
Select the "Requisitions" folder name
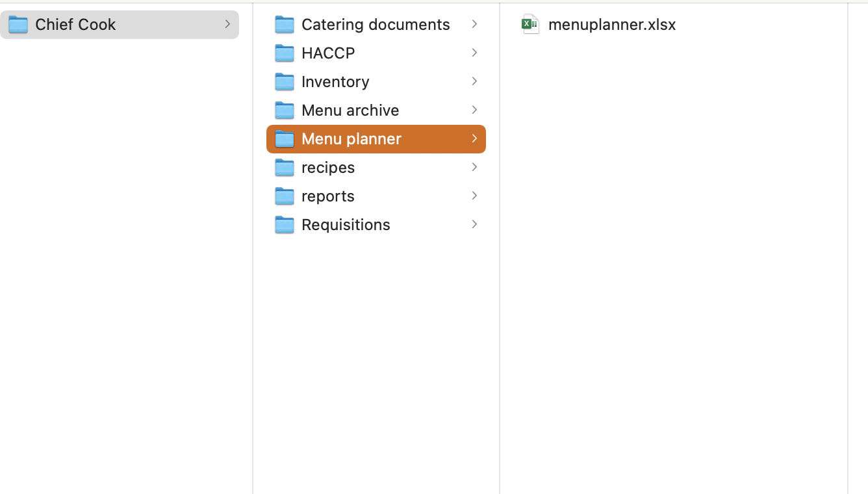pos(346,225)
